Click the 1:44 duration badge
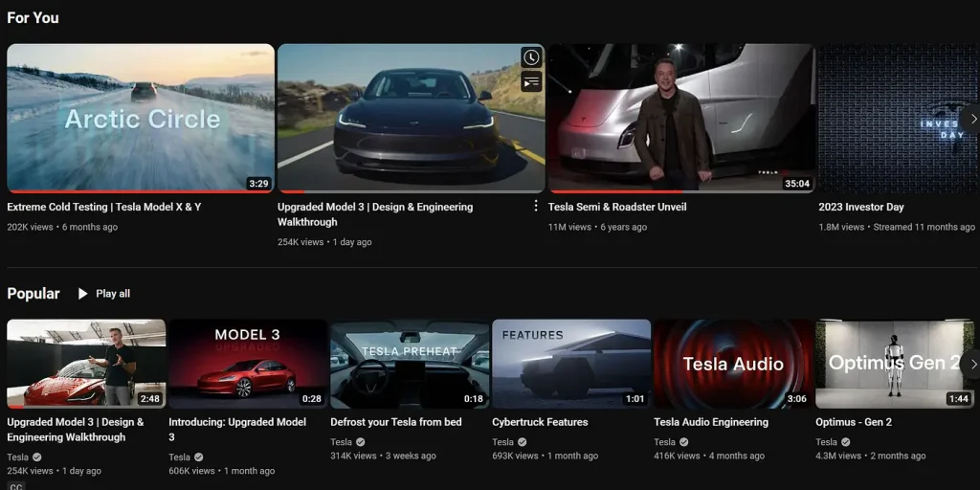The width and height of the screenshot is (980, 490). point(959,399)
